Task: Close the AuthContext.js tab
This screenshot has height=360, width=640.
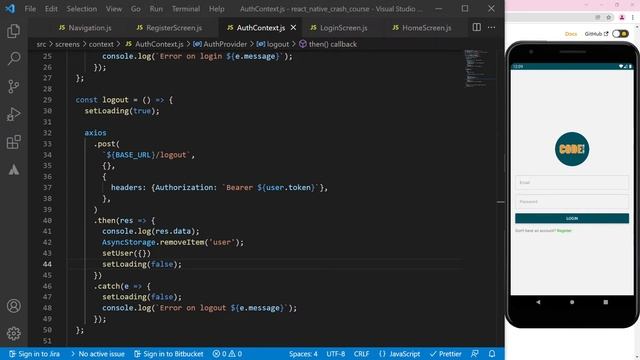Action: point(293,27)
